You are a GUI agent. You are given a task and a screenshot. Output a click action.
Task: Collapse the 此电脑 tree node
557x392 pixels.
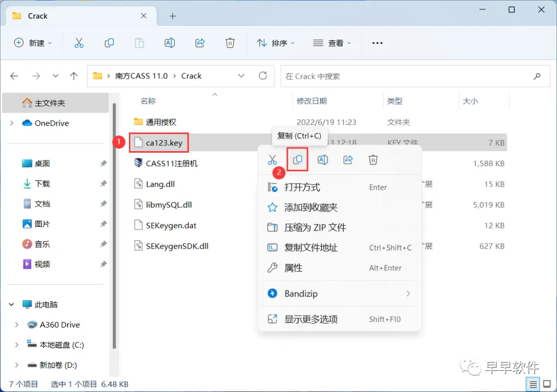tap(12, 304)
